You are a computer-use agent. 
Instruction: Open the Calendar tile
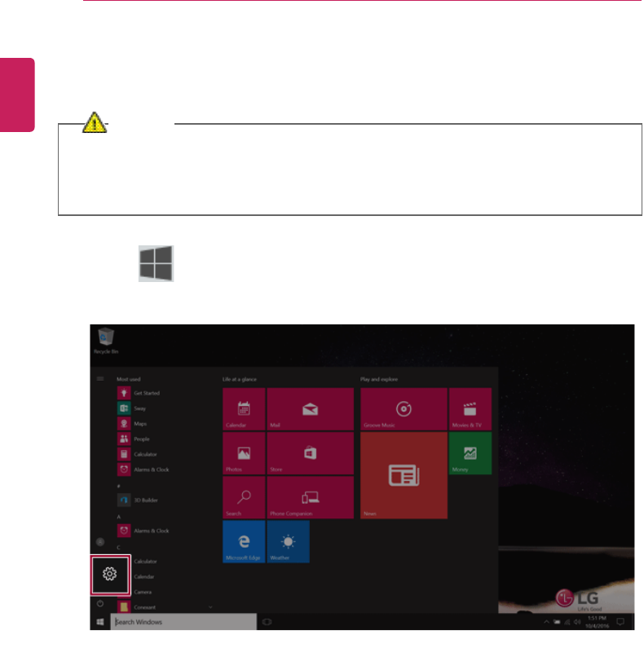244,408
